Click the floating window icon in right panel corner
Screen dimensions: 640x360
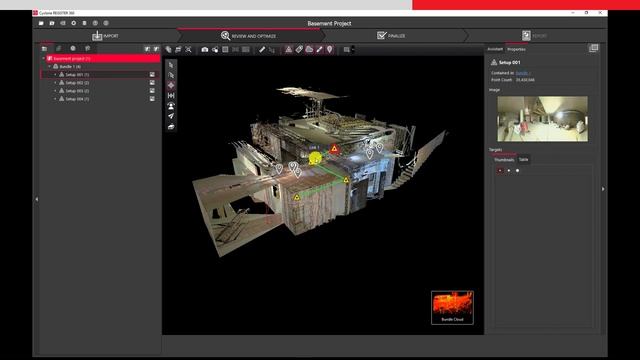(593, 49)
